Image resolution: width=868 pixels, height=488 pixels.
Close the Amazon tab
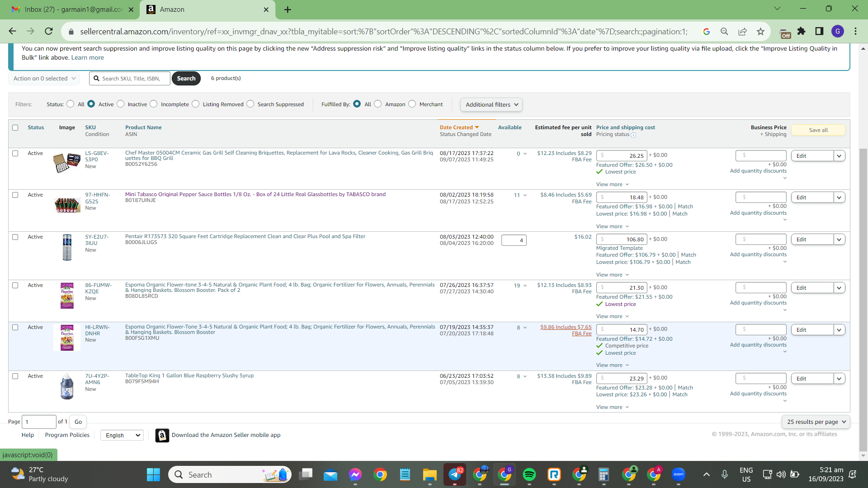tap(266, 9)
